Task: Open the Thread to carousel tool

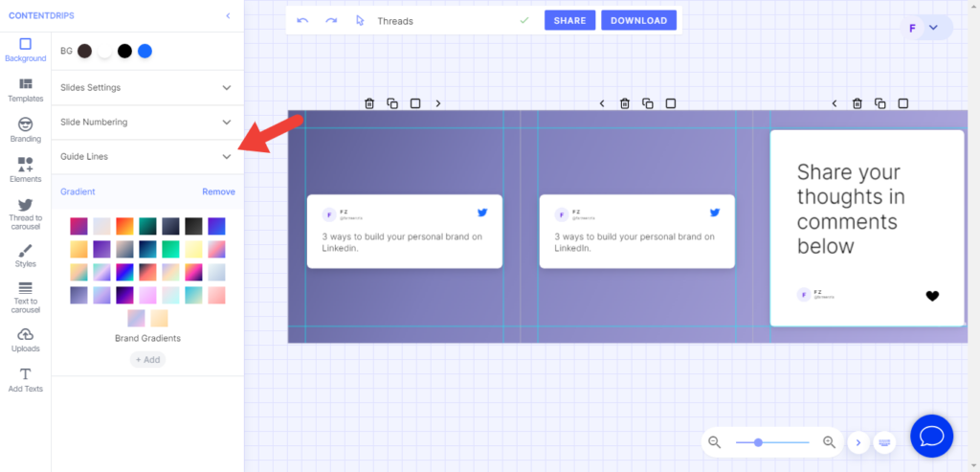Action: click(x=26, y=213)
